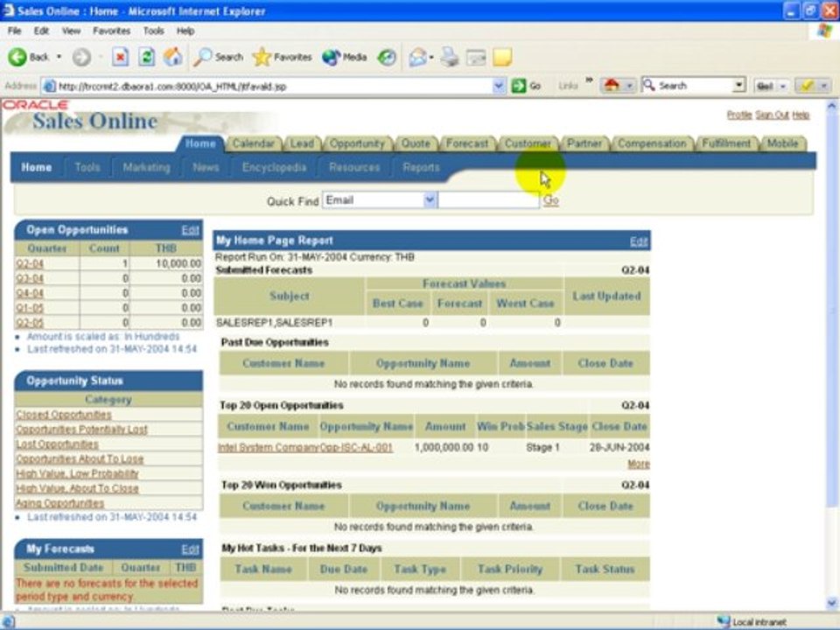Select the Forecast tab
The height and width of the screenshot is (630, 840).
pos(466,143)
